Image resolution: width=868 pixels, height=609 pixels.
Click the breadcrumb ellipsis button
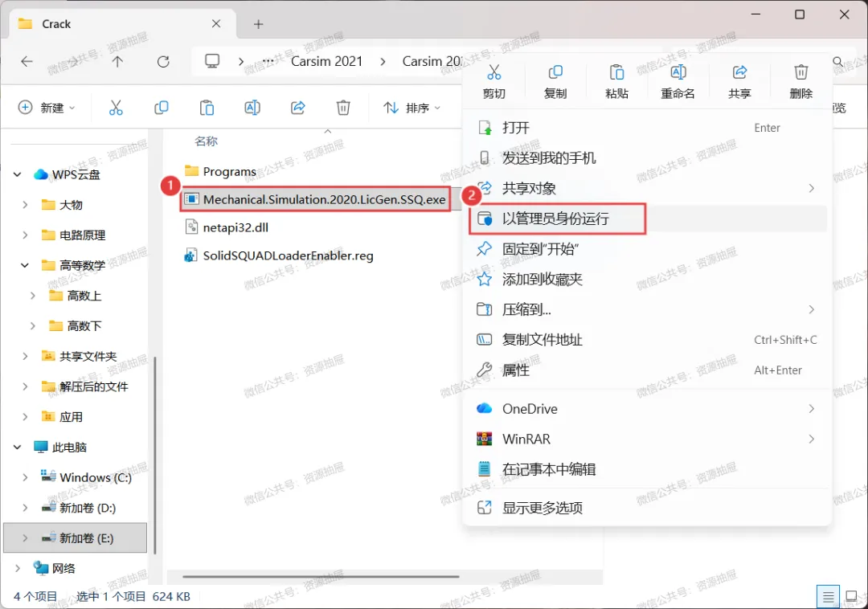(x=268, y=61)
